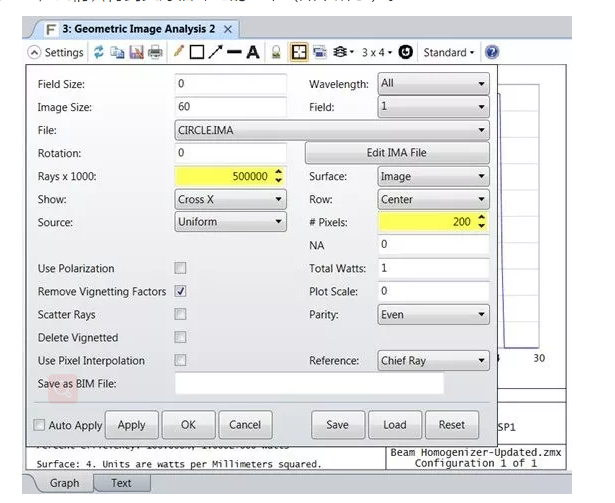This screenshot has width=615, height=503.
Task: Open the Reference Chief Ray dropdown
Action: (x=433, y=361)
